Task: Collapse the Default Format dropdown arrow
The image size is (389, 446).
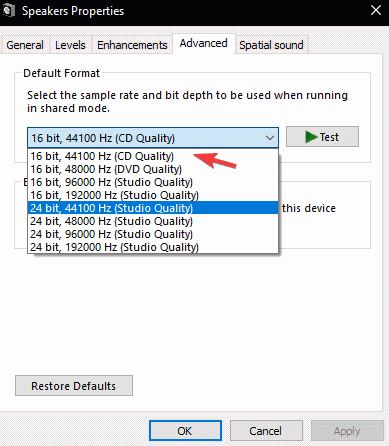Action: coord(270,138)
